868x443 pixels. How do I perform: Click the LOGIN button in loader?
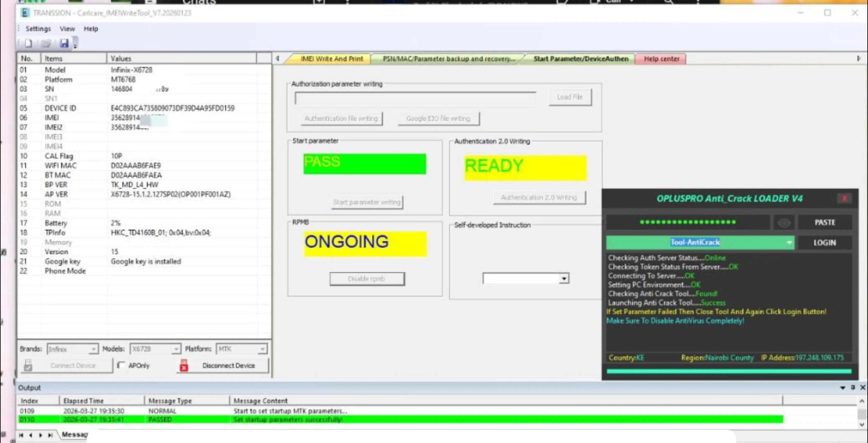pos(825,243)
